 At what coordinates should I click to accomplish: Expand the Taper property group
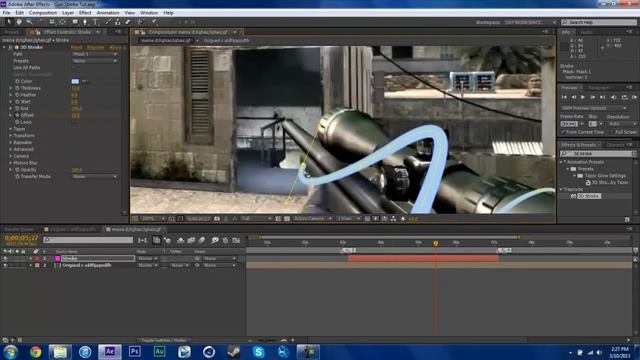point(10,129)
